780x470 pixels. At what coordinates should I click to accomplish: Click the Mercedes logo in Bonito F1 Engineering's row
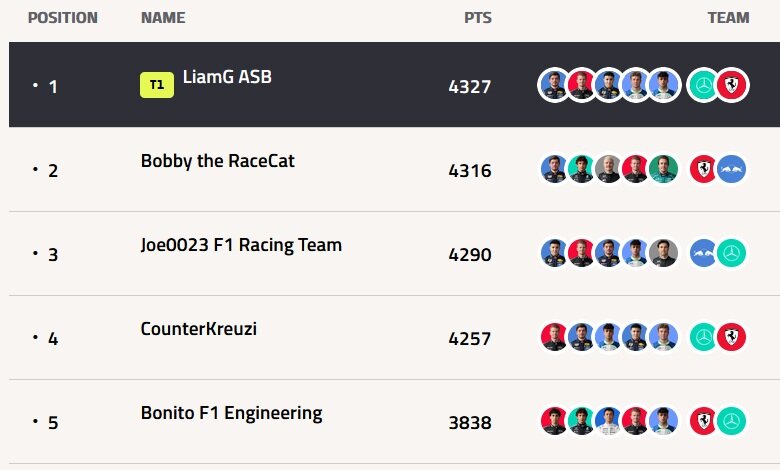point(732,421)
